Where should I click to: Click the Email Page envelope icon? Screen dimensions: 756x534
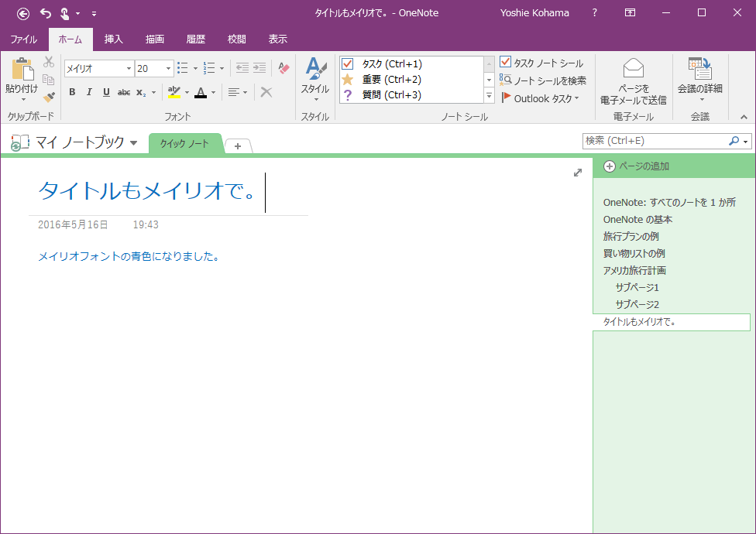633,68
